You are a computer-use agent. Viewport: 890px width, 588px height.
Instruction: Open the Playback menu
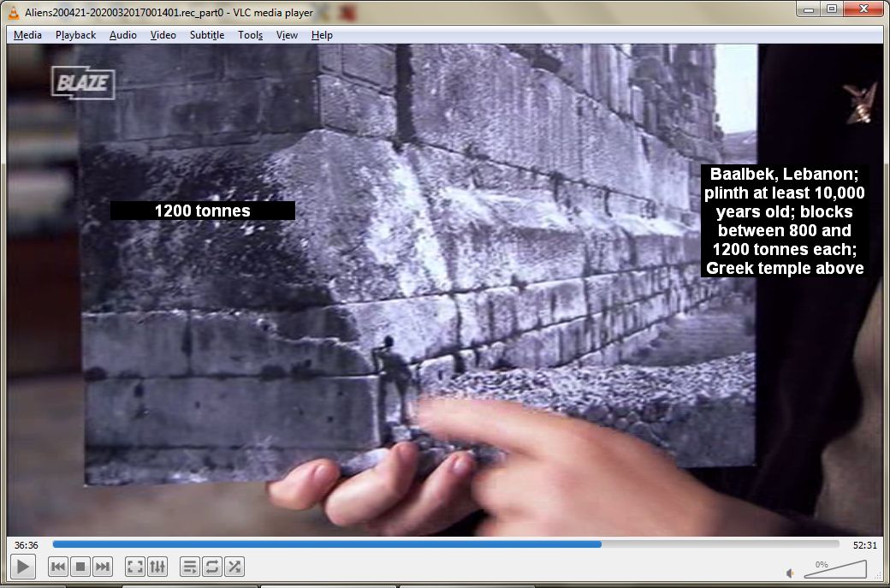(75, 35)
